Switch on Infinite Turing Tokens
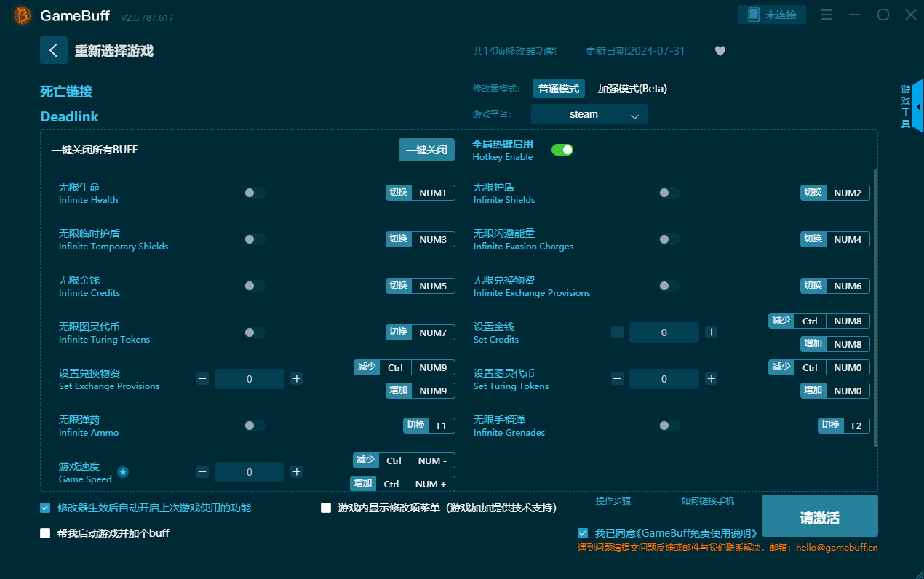 coord(255,332)
